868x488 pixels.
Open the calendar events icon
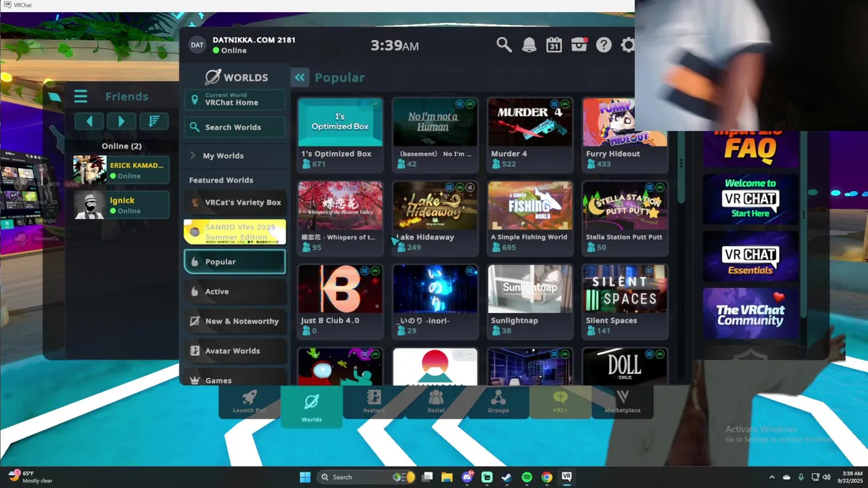[x=554, y=45]
